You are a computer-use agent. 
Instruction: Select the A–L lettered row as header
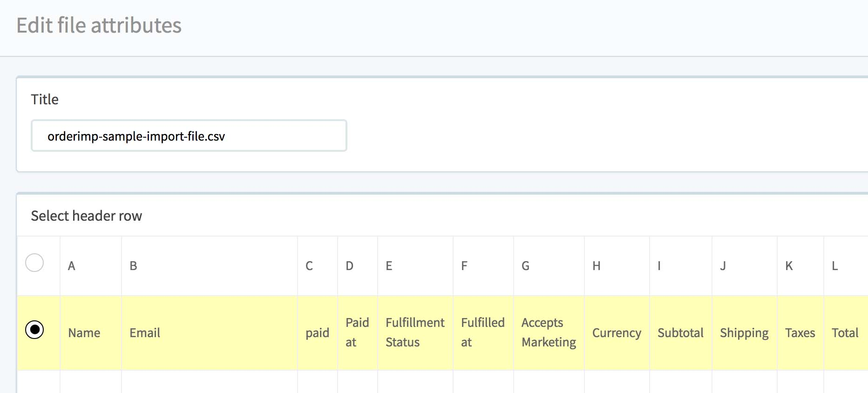tap(34, 263)
